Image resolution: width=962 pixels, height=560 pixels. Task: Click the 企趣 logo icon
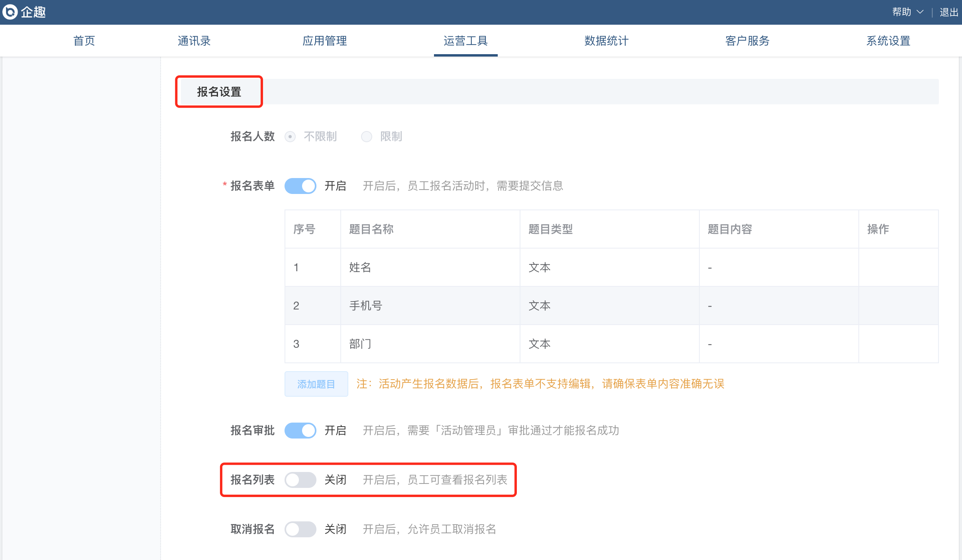click(x=10, y=12)
